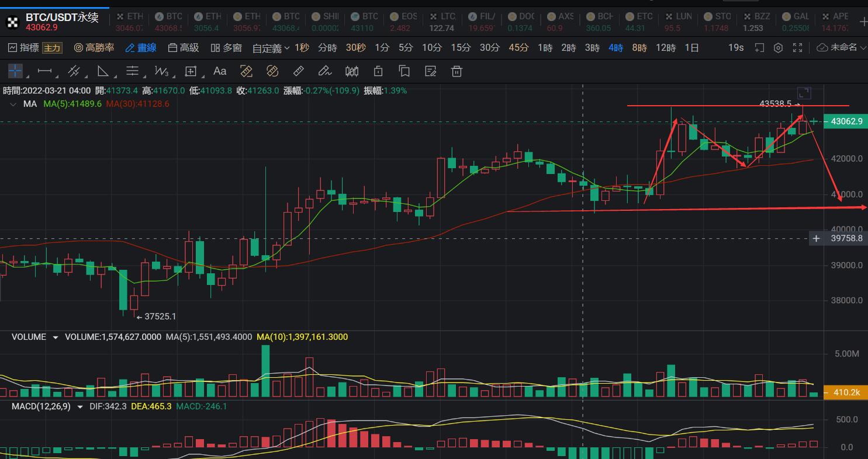Select the rectangle measure region tool
The width and height of the screenshot is (868, 459).
pyautogui.click(x=191, y=71)
